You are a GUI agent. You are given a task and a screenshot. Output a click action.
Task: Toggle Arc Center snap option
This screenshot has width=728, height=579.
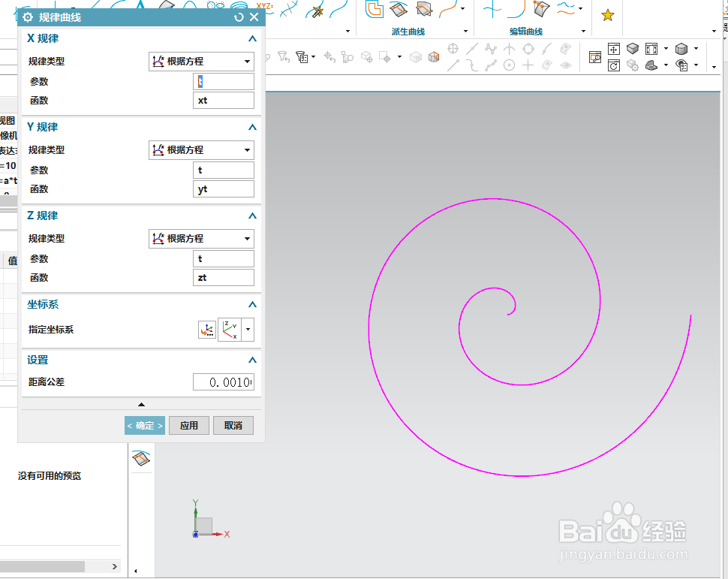510,65
